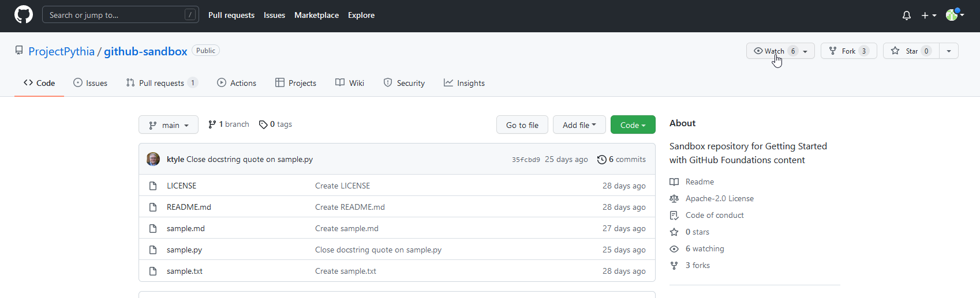This screenshot has width=980, height=298.
Task: Switch to the Pull requests tab
Action: point(162,83)
